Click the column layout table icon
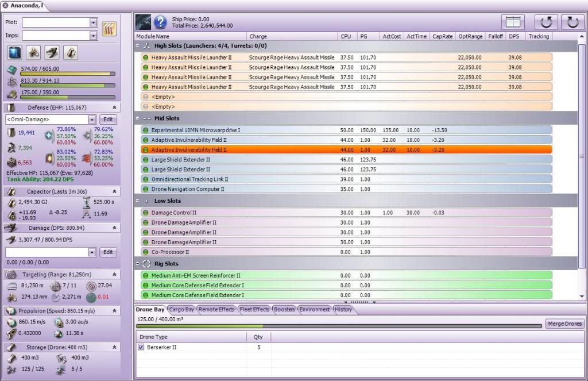The width and height of the screenshot is (588, 381). click(513, 22)
